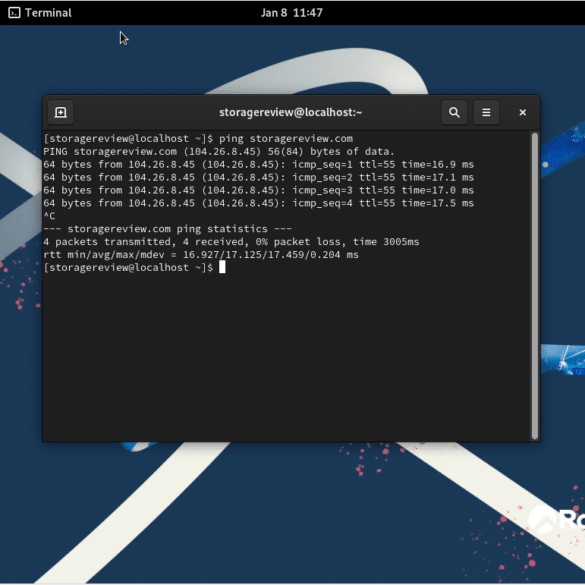Screen dimensions: 585x585
Task: Open a new terminal tab
Action: pyautogui.click(x=60, y=112)
